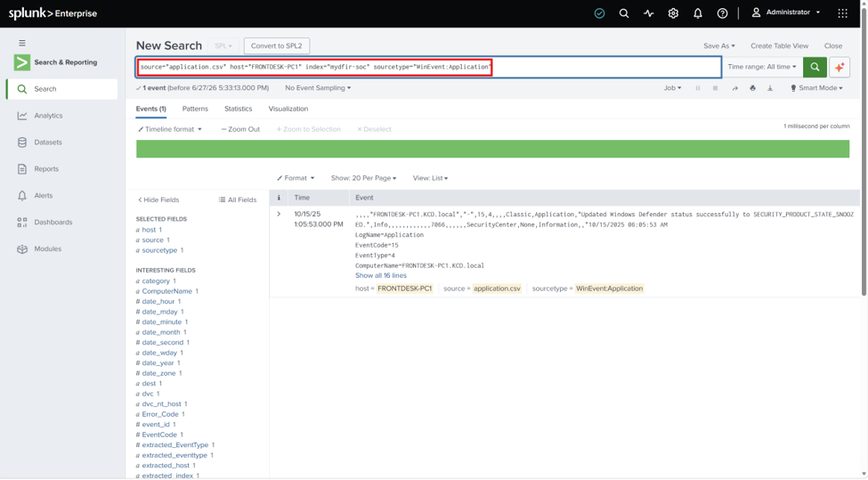This screenshot has width=868, height=480.
Task: Print the search results
Action: tap(752, 88)
